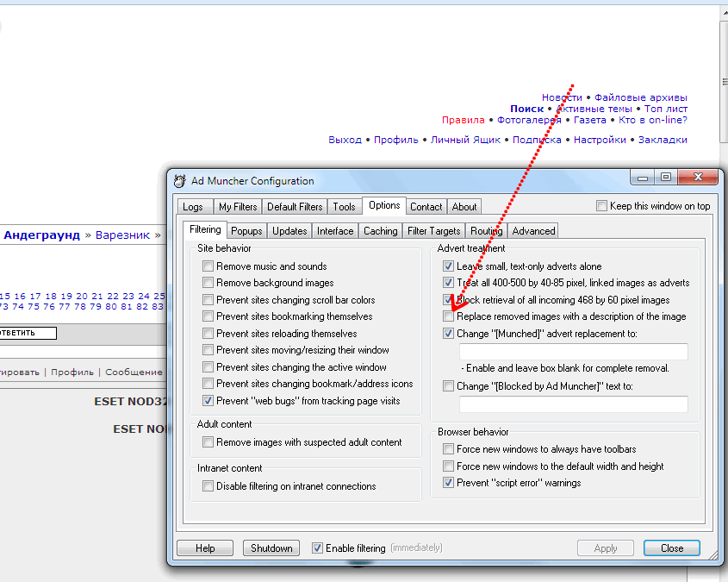This screenshot has width=728, height=582.
Task: Click the Настройки link
Action: 600,140
